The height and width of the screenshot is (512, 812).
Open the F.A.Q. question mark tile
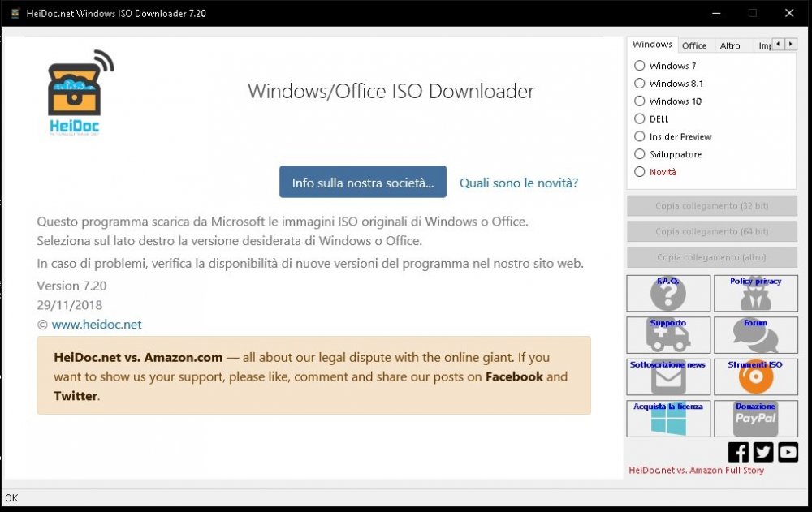(668, 294)
